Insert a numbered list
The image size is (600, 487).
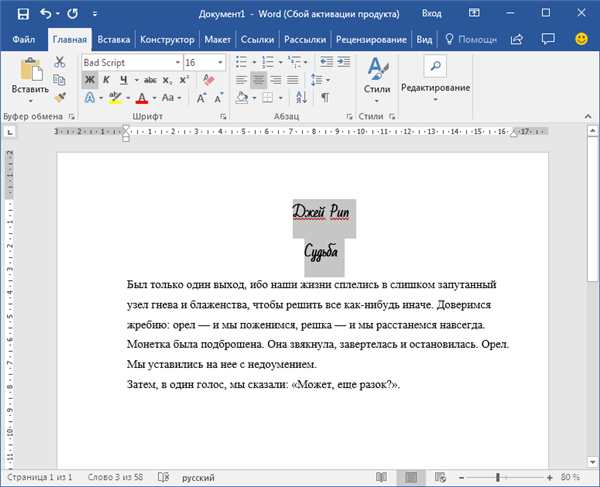(267, 61)
